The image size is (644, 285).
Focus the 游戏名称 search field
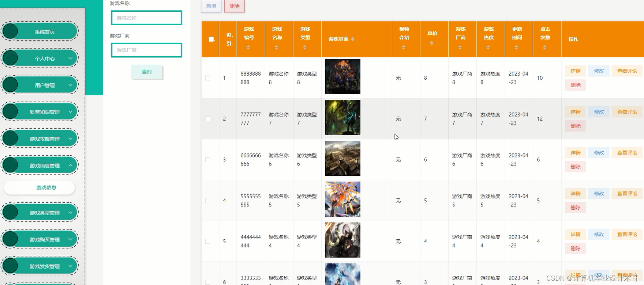point(147,18)
